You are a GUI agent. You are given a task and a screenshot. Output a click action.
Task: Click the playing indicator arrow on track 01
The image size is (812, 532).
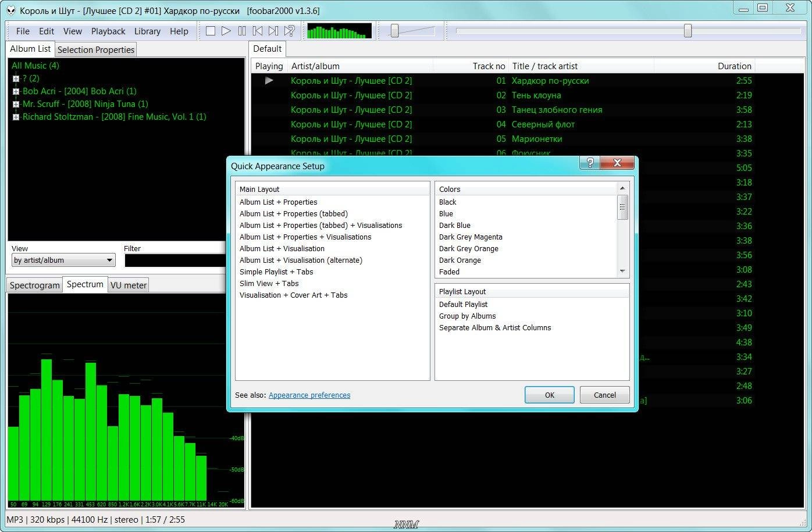click(269, 80)
